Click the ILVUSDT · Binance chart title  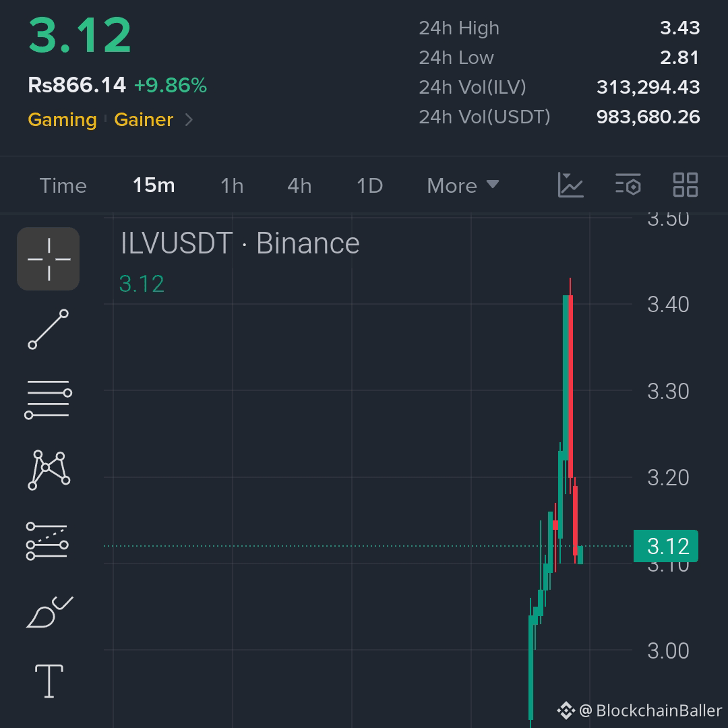(x=240, y=243)
